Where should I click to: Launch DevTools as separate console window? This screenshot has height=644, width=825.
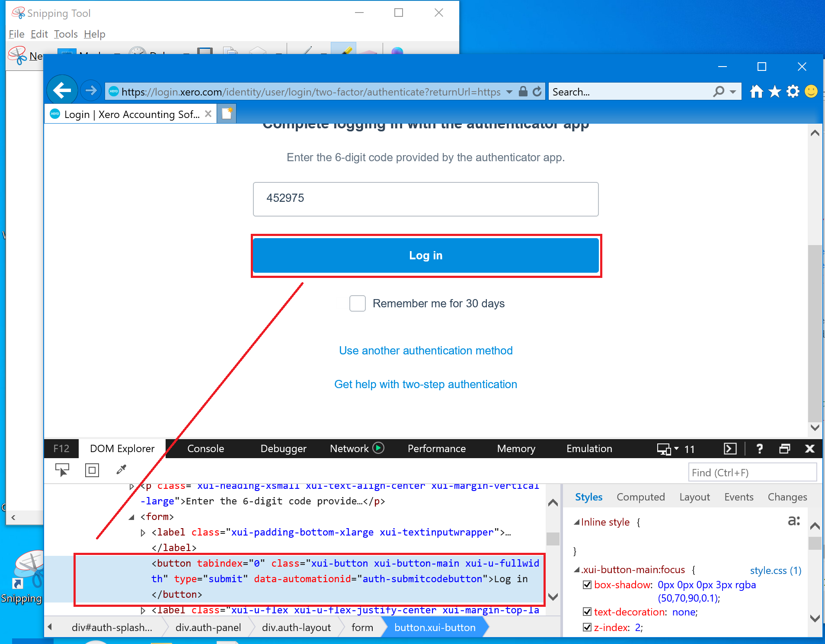(x=730, y=449)
